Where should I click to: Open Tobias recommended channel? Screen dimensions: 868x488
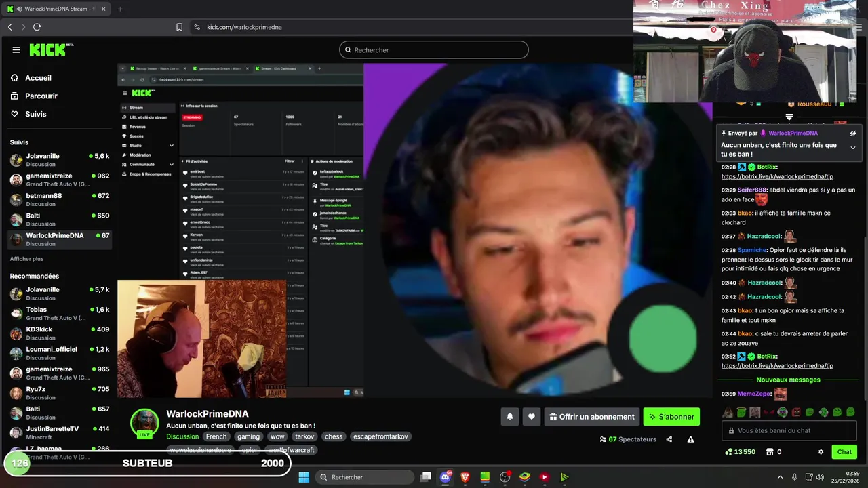[60, 313]
